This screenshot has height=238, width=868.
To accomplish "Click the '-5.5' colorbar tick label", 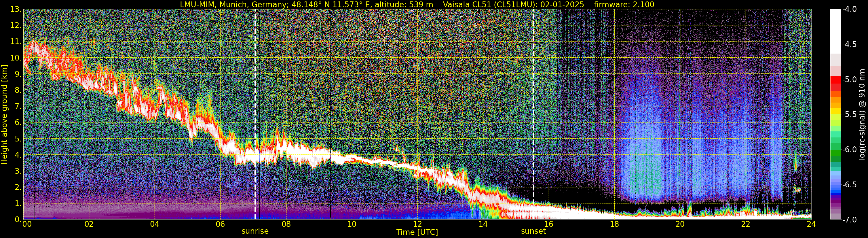I will 849,115.
